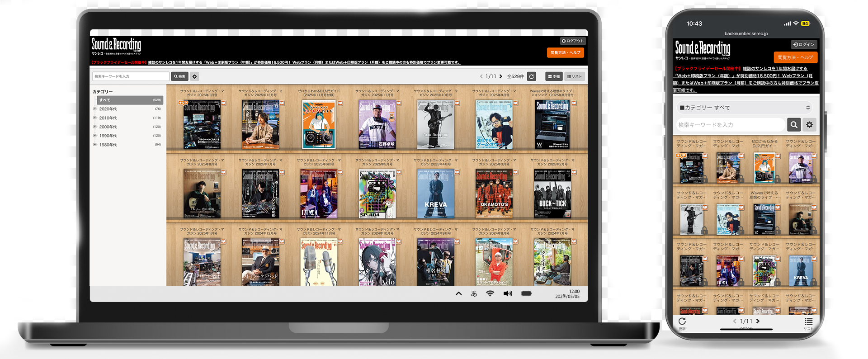Click the clock and date in the taskbar
Screen dimensions: 868x359
pyautogui.click(x=567, y=294)
